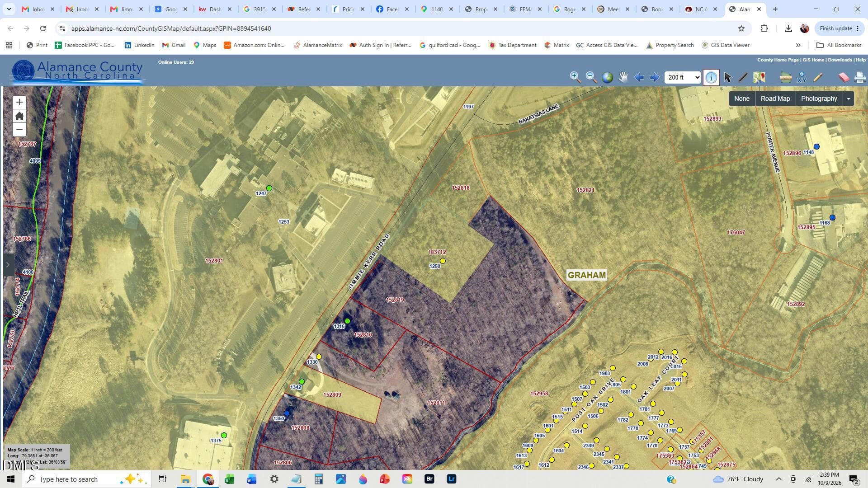Expand the basemap options caret
The height and width of the screenshot is (488, 868).
click(x=849, y=99)
